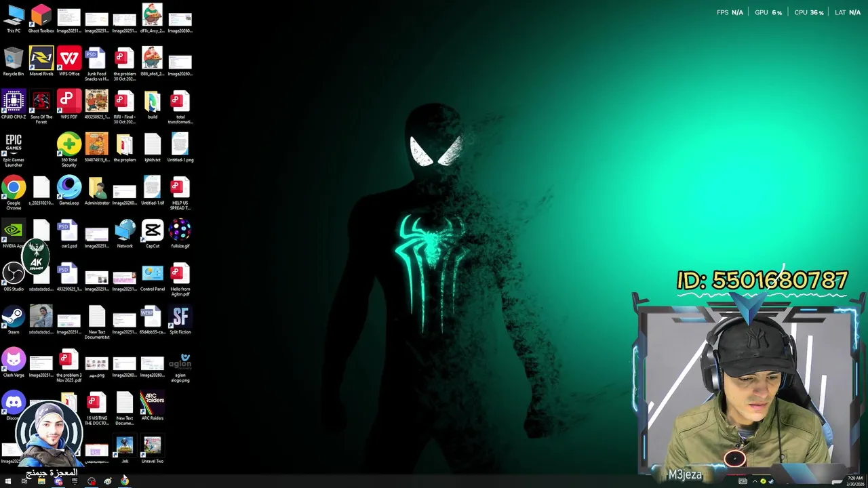Image resolution: width=868 pixels, height=488 pixels.
Task: Open Control Panel shortcut
Action: [x=153, y=277]
